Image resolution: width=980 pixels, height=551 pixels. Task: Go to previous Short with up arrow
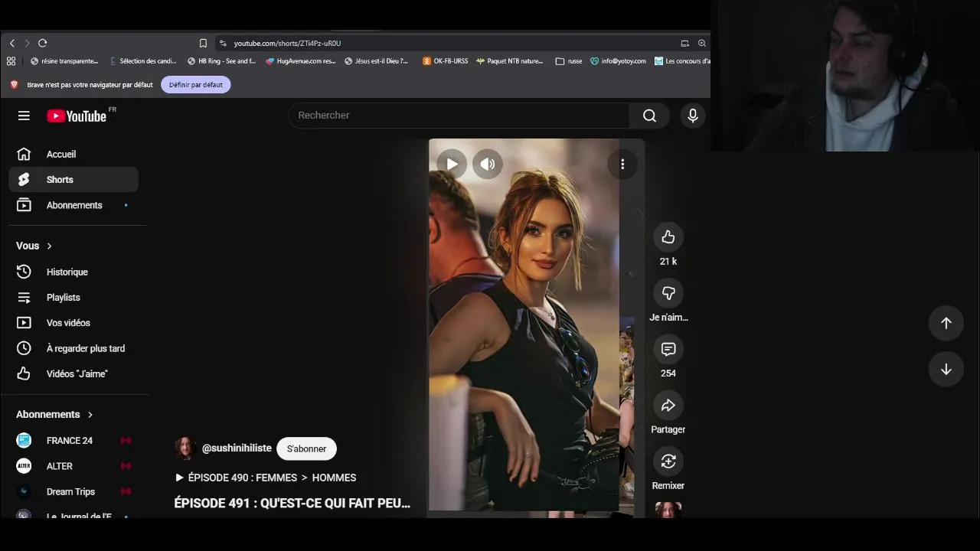click(946, 323)
